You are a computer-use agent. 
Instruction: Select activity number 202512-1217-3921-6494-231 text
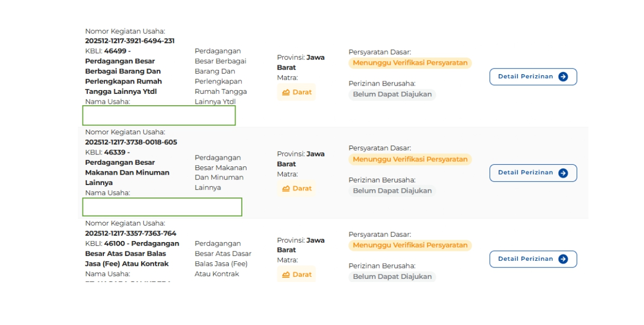click(x=130, y=41)
